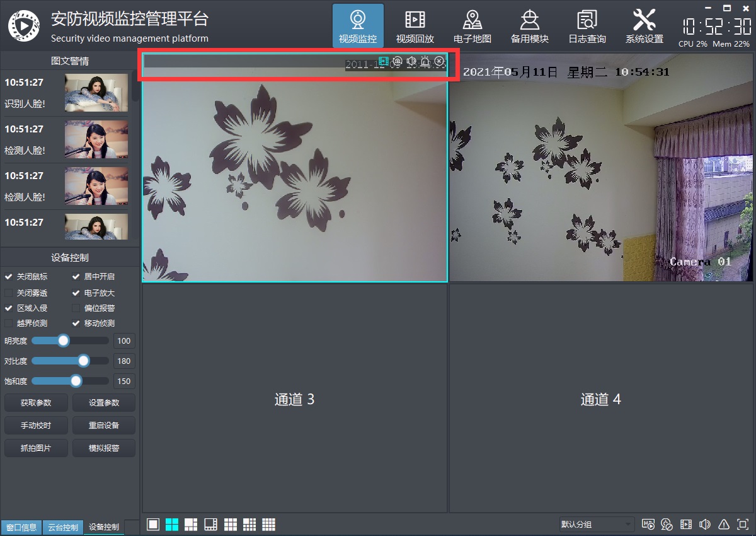Uncheck the 关闭鼠标 checkbox
Screen dimensions: 756x536
click(x=8, y=277)
